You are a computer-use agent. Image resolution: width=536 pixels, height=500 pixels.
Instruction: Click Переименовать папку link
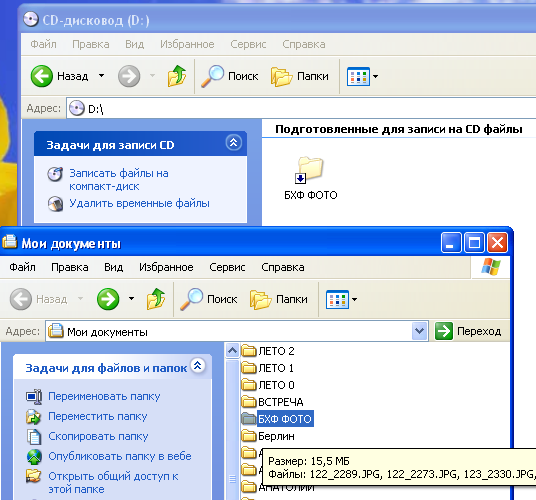tap(104, 396)
